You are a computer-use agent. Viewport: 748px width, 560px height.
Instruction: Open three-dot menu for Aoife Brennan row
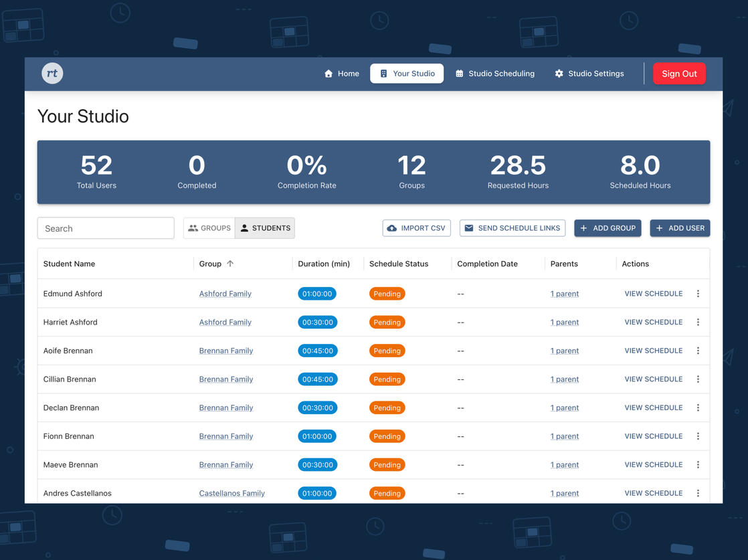(698, 351)
